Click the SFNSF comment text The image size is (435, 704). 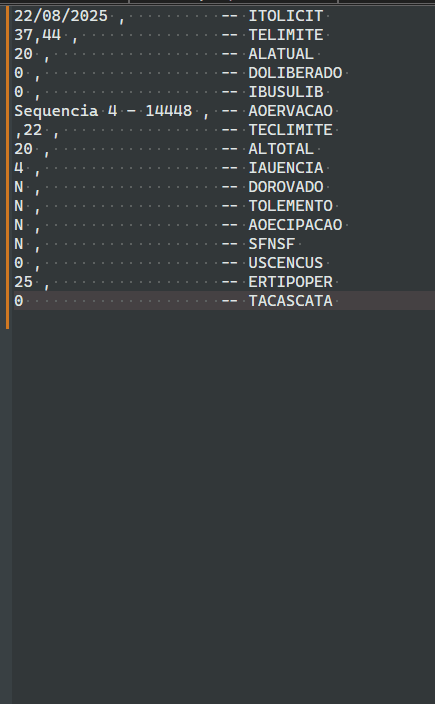point(272,244)
